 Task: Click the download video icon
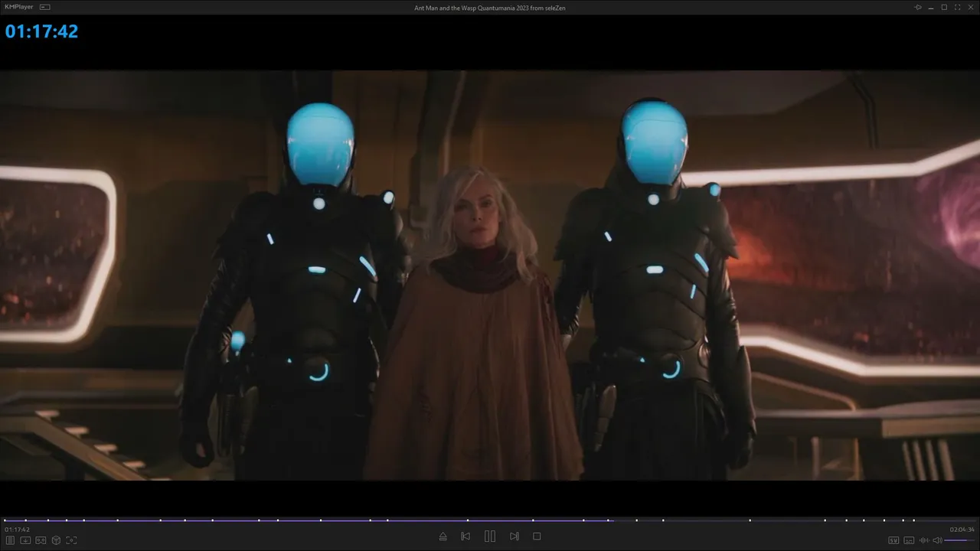pos(25,540)
